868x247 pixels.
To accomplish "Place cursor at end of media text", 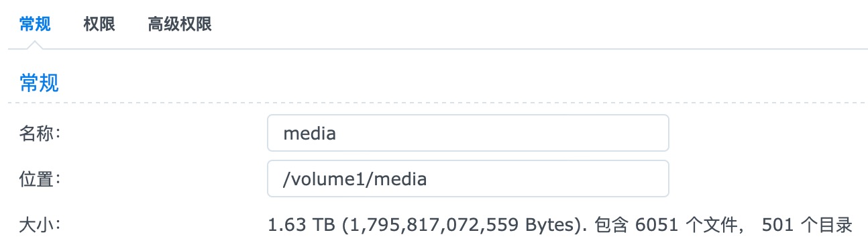I will (336, 133).
